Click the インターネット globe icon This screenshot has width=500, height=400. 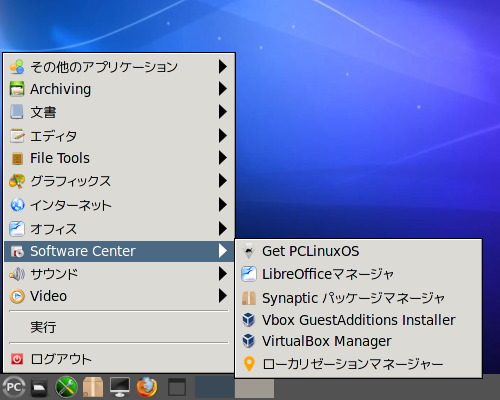coord(17,205)
